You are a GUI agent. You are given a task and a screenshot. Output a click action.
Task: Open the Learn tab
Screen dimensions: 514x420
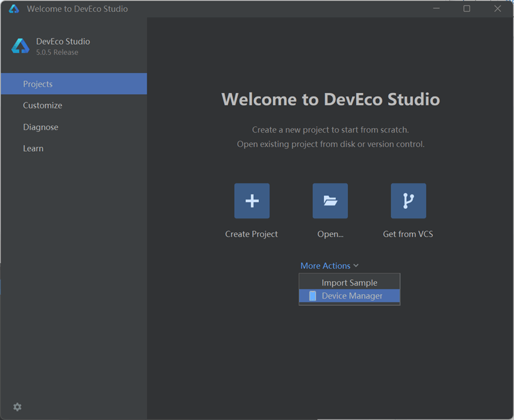(x=74, y=148)
